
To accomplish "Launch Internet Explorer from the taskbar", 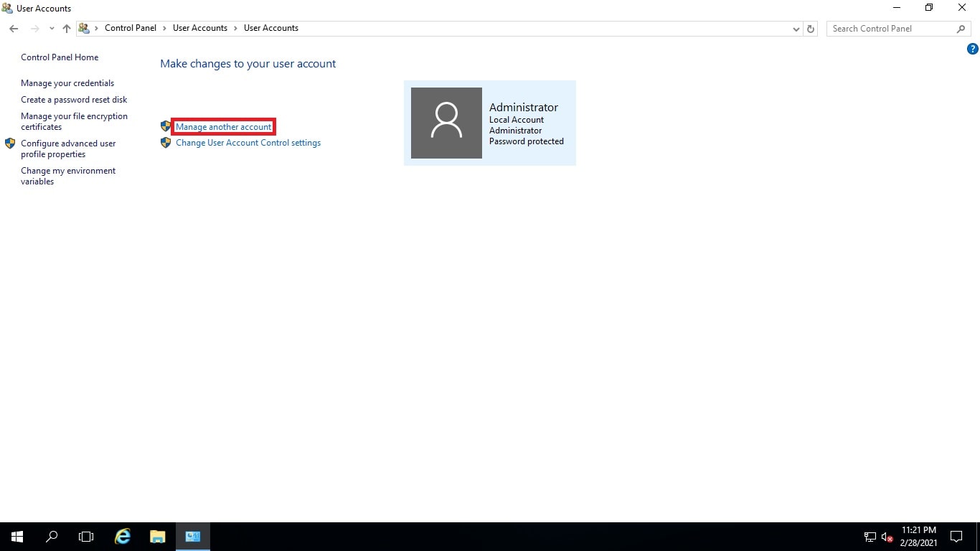I will coord(123,537).
